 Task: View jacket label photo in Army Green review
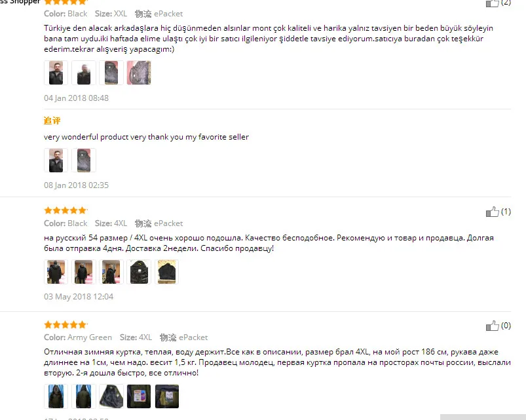click(139, 396)
